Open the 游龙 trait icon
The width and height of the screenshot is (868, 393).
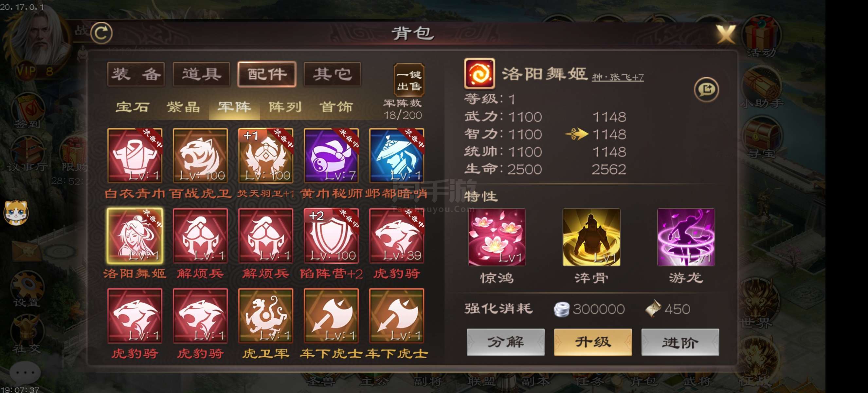(686, 237)
